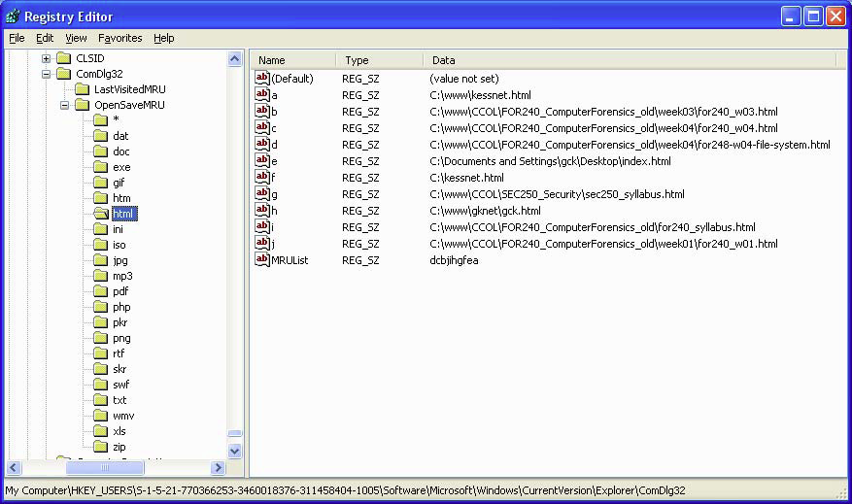Click the ComDlg32 folder icon
852x504 pixels.
[64, 74]
